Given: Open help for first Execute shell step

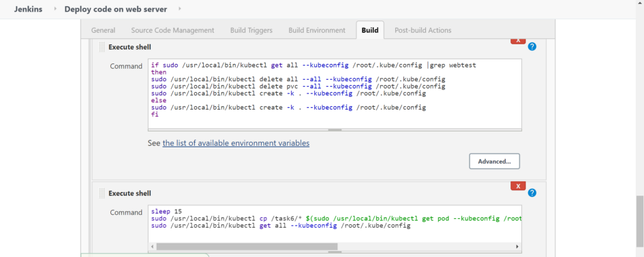Looking at the screenshot, I should (532, 46).
